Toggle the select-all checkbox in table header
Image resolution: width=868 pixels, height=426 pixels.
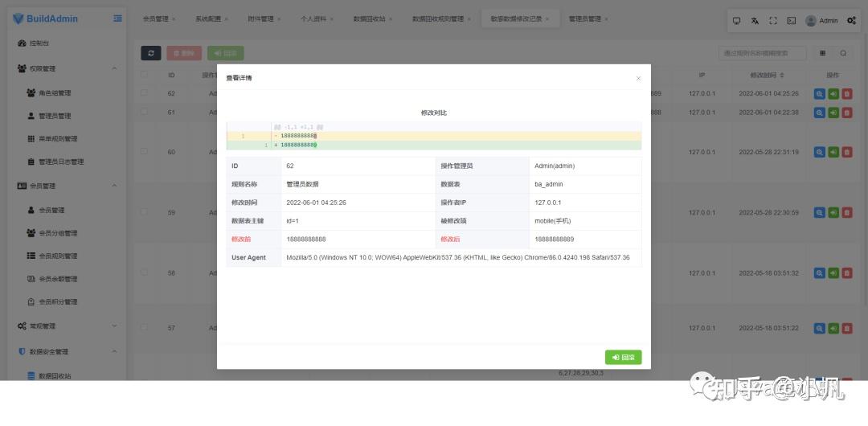[x=144, y=74]
